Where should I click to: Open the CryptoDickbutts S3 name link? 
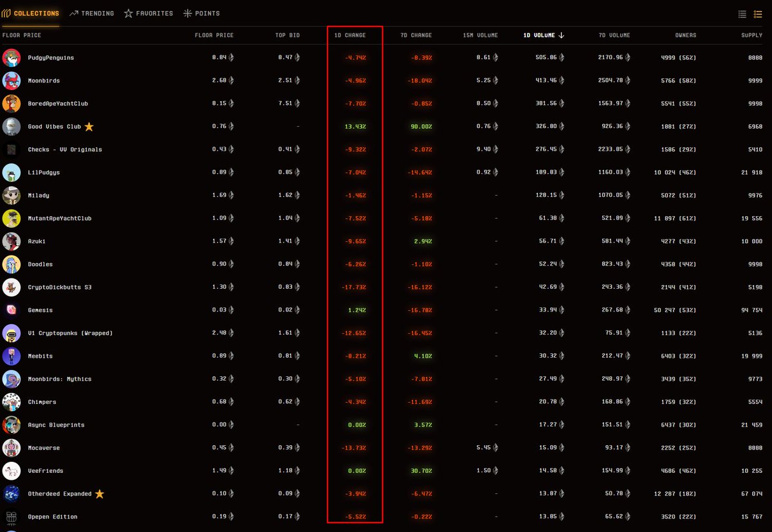click(x=60, y=287)
